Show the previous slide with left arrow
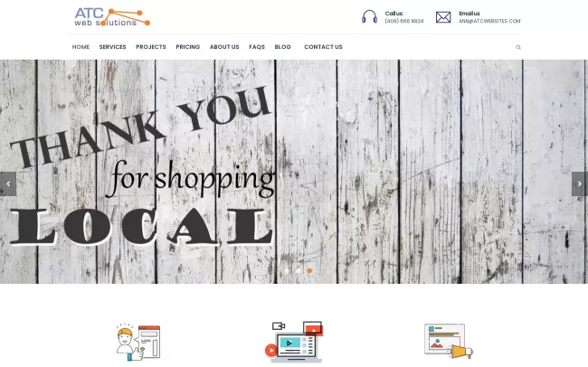Viewport: 588px width, 367px height. [x=8, y=183]
